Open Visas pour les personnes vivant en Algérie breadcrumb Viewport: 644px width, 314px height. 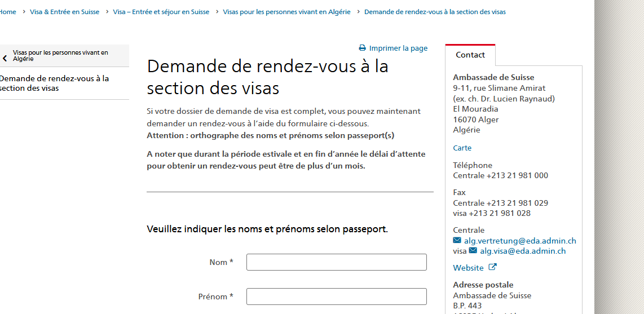pos(286,12)
